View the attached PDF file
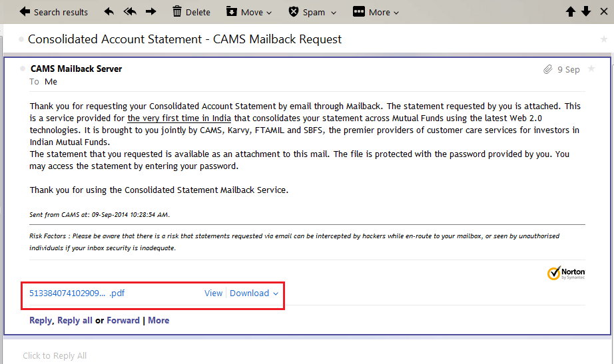 click(213, 293)
